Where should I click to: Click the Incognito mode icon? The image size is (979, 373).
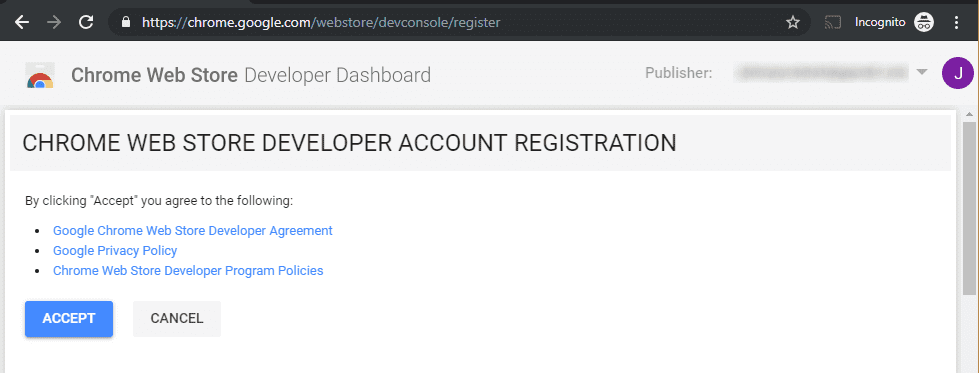point(924,22)
